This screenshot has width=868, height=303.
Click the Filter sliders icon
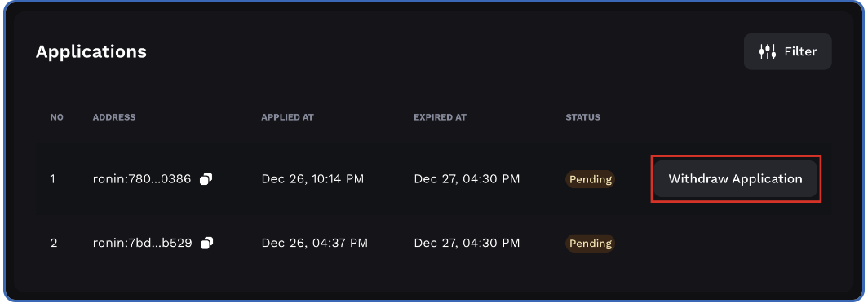pos(767,51)
